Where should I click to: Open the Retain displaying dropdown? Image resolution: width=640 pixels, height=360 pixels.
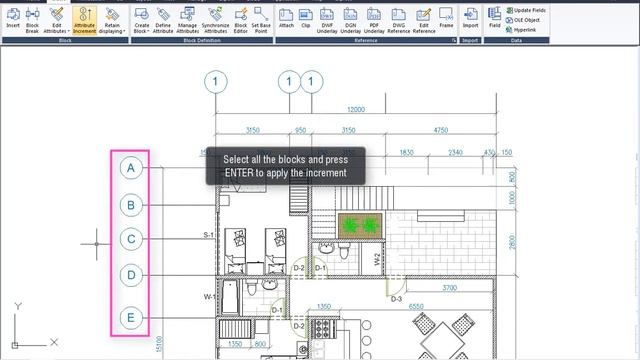[x=112, y=20]
